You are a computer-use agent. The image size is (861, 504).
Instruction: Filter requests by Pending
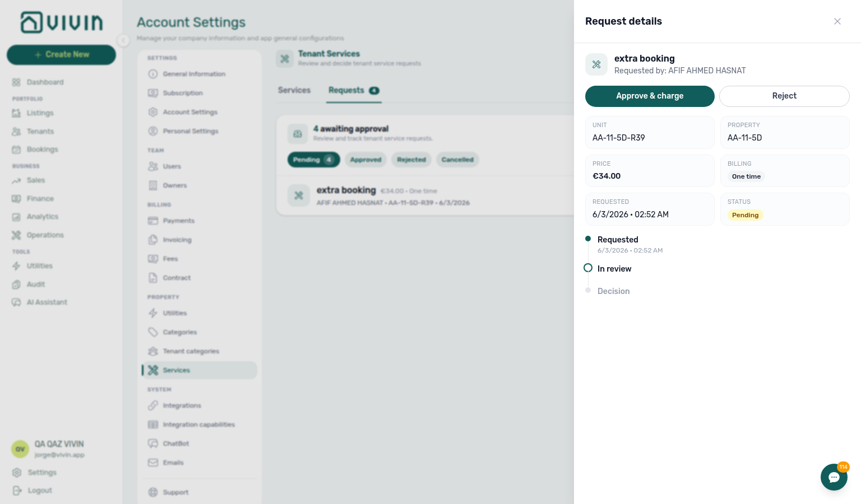tap(313, 160)
